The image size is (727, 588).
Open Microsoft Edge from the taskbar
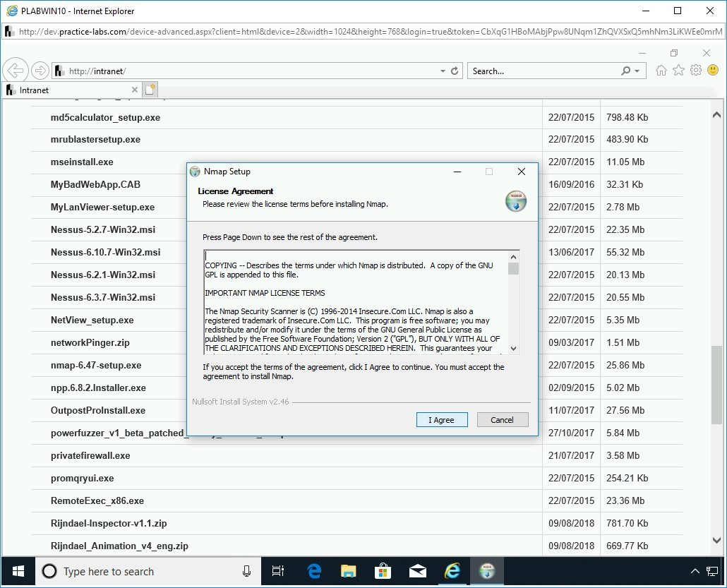pos(314,571)
